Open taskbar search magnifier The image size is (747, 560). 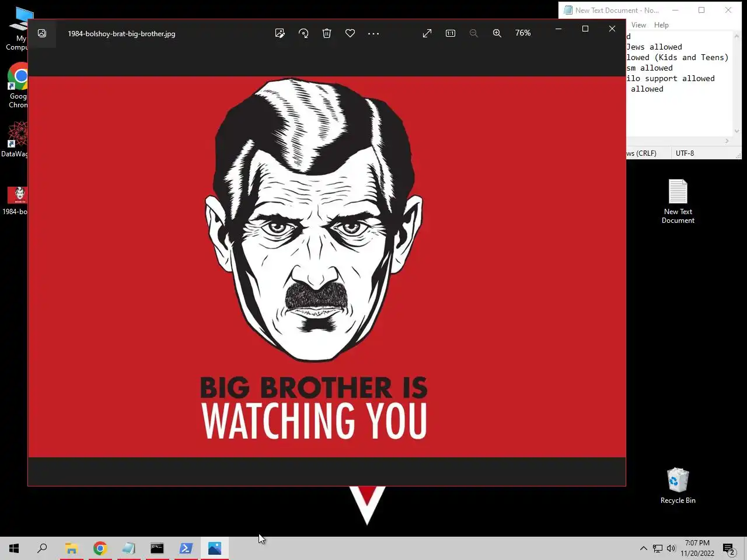42,548
